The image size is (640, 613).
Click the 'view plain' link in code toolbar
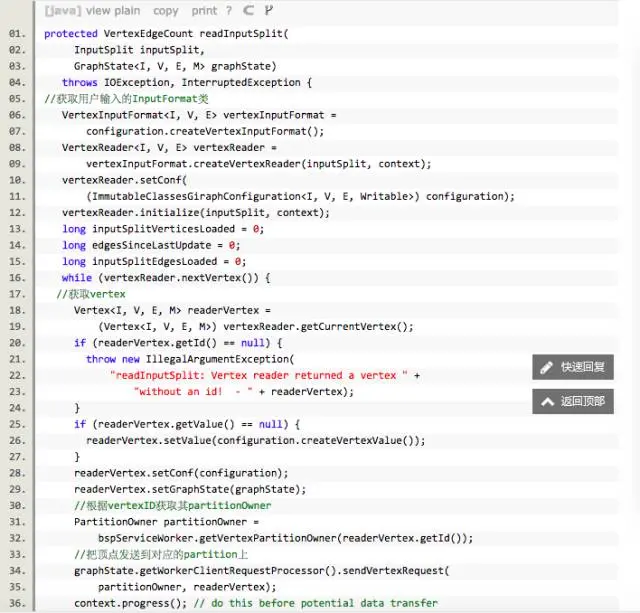tap(113, 11)
